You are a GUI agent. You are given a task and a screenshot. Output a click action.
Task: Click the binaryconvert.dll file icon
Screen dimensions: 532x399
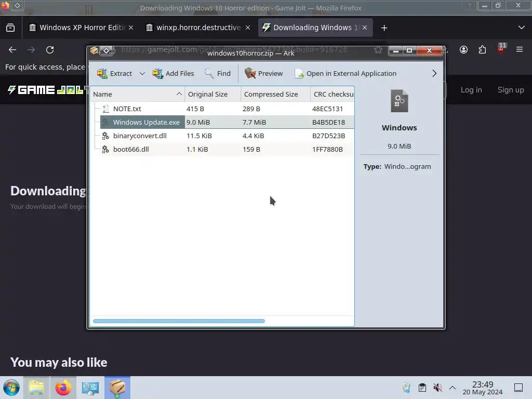pos(105,136)
